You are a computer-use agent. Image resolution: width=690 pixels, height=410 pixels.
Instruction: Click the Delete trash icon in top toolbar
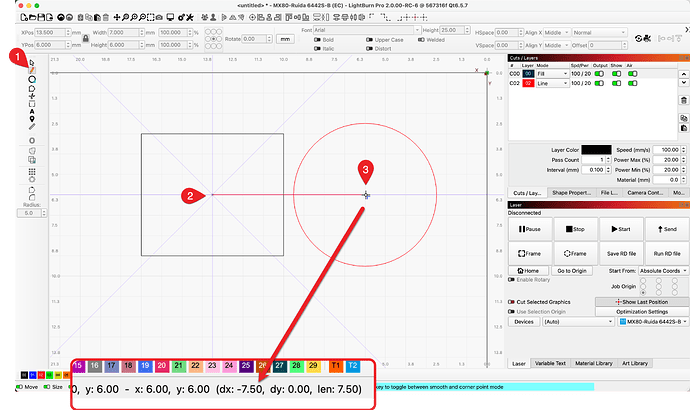pos(106,18)
